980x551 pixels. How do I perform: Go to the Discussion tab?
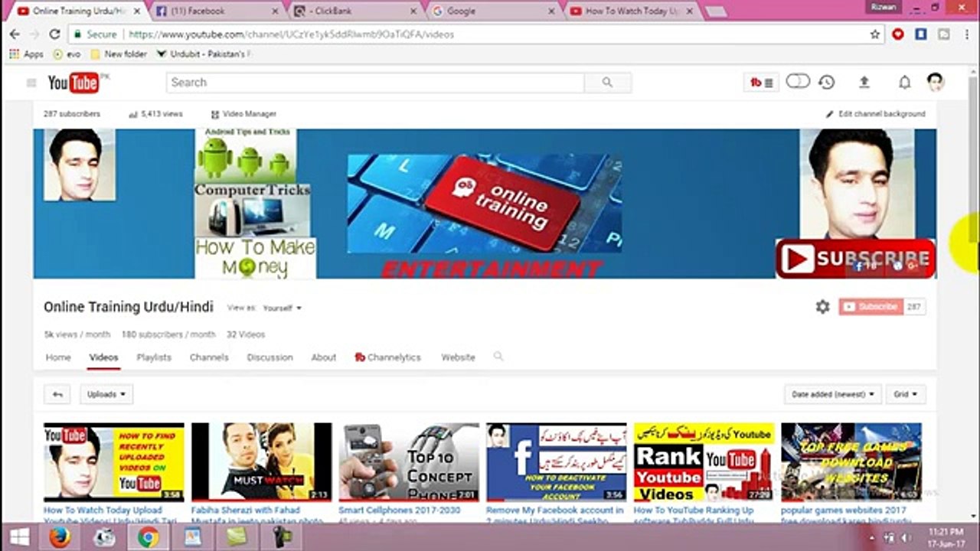click(269, 357)
